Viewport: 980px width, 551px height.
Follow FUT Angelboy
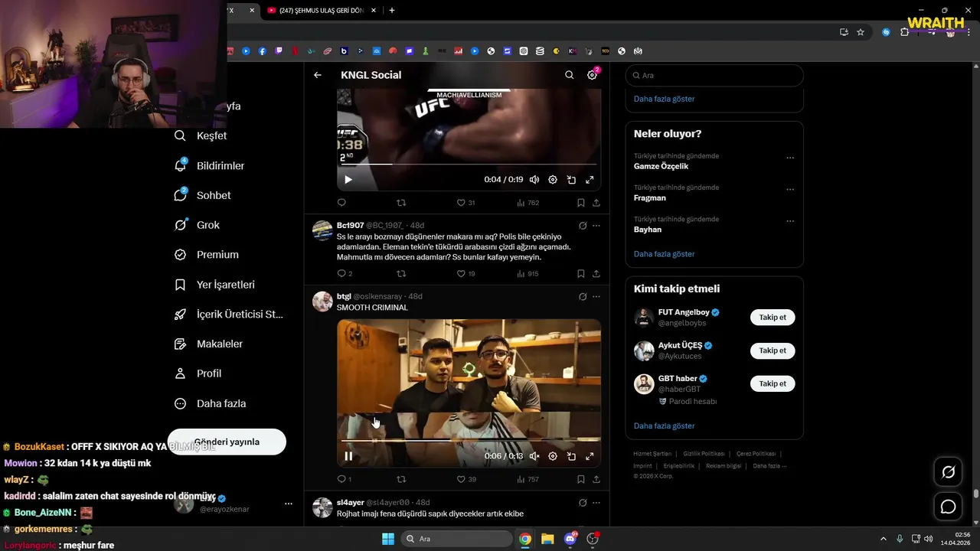773,317
